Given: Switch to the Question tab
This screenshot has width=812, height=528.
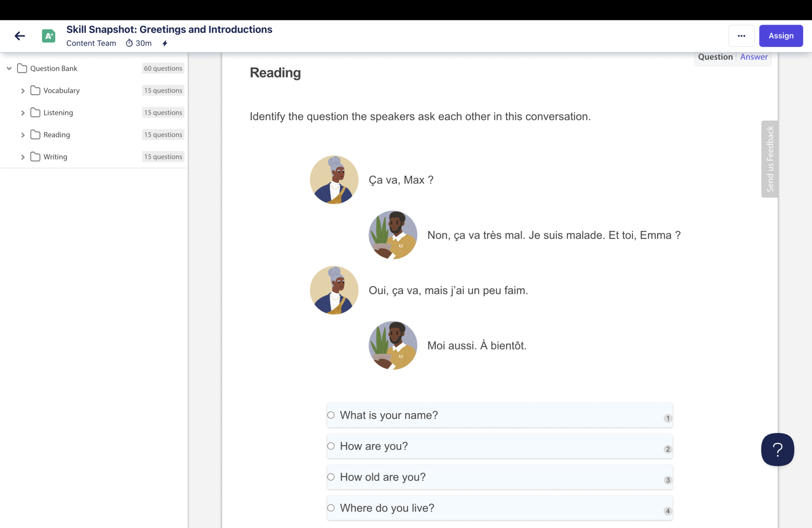Looking at the screenshot, I should [x=715, y=57].
